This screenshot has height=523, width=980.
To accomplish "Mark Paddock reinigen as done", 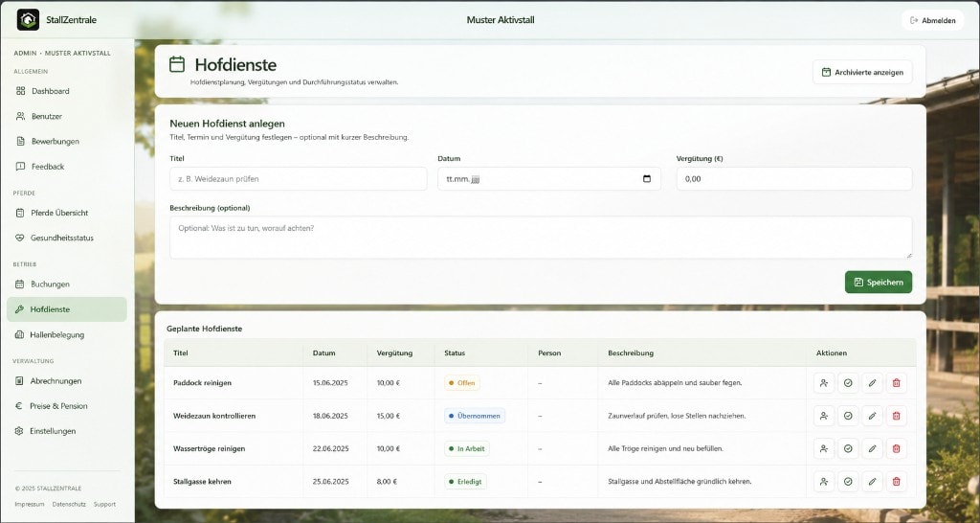I will [x=848, y=383].
